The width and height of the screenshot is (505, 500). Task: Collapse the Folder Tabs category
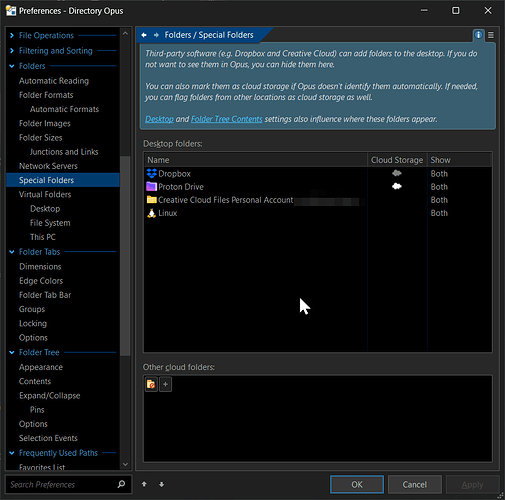[x=12, y=252]
